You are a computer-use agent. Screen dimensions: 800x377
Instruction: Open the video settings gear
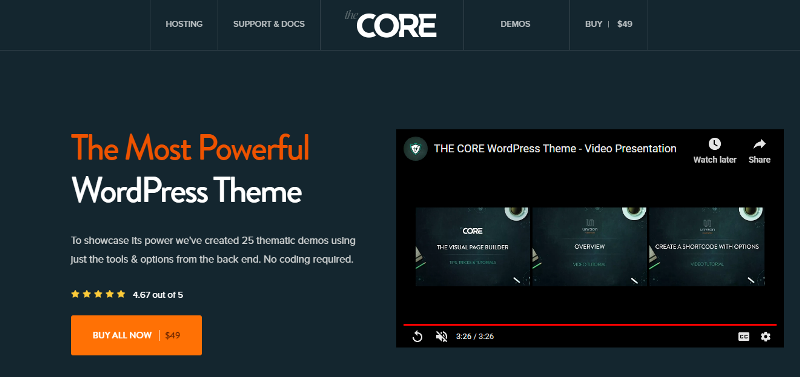pos(765,336)
